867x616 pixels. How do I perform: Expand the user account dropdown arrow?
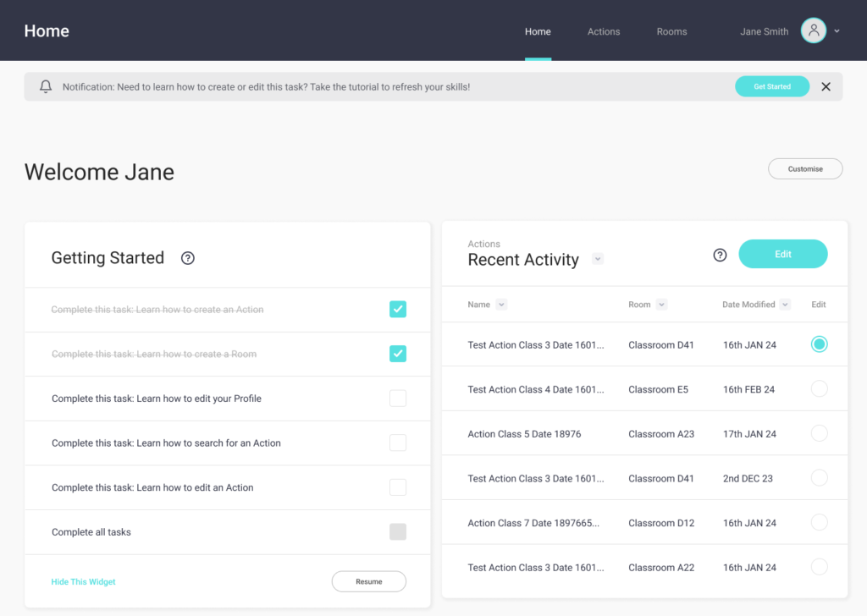click(x=837, y=31)
